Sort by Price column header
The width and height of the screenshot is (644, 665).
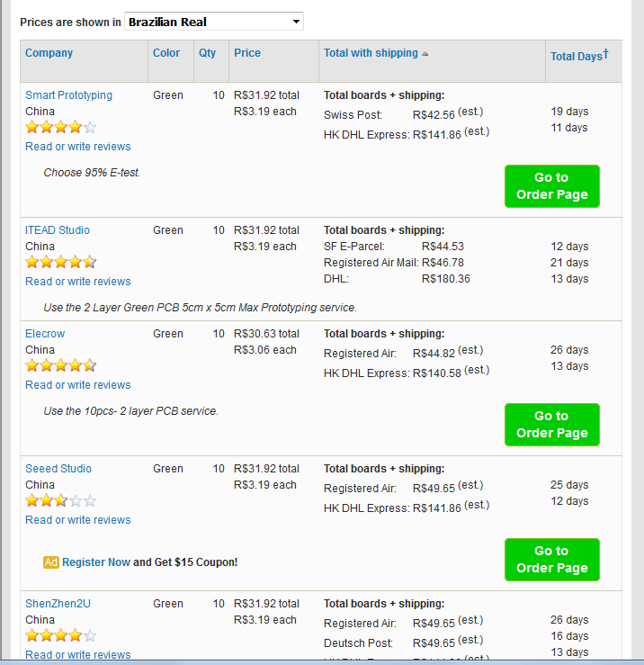tap(247, 53)
